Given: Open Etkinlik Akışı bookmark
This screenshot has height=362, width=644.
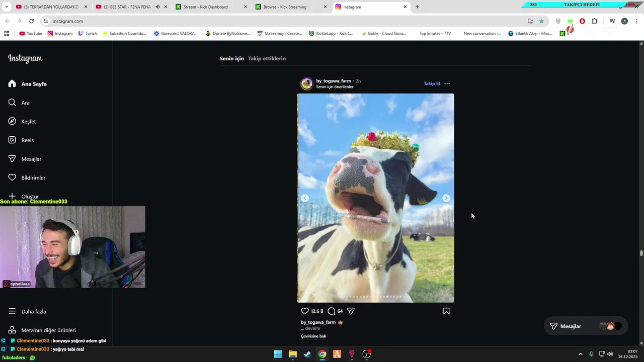Looking at the screenshot, I should [x=530, y=34].
